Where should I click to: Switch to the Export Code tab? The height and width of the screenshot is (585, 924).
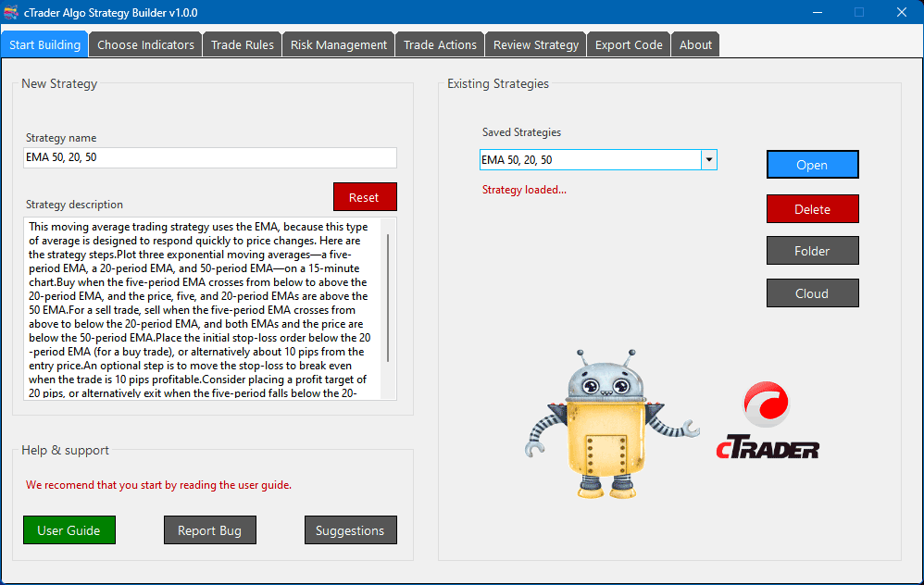629,44
